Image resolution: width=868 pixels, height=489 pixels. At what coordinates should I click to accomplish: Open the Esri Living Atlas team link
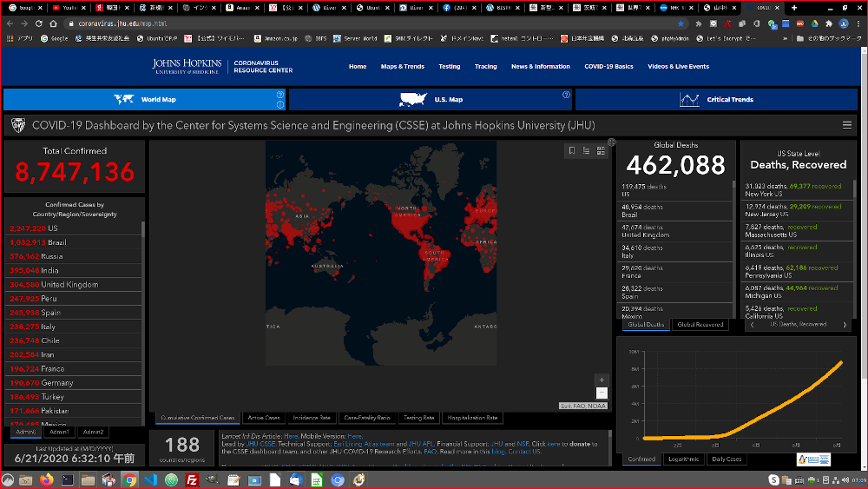click(364, 444)
